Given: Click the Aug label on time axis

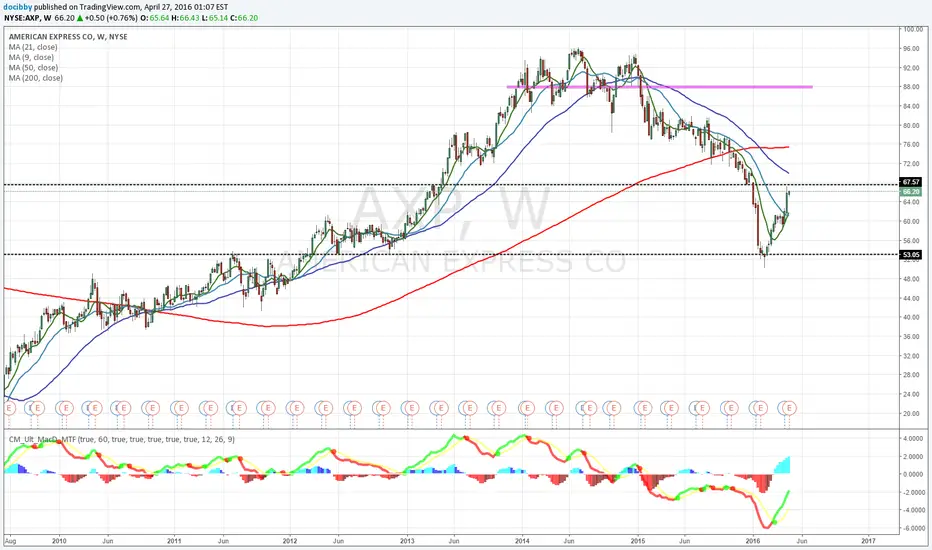Looking at the screenshot, I should tap(10, 540).
